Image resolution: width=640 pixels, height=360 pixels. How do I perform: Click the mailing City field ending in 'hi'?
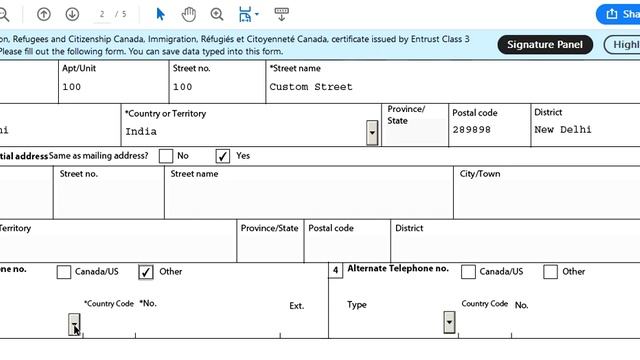pyautogui.click(x=60, y=131)
